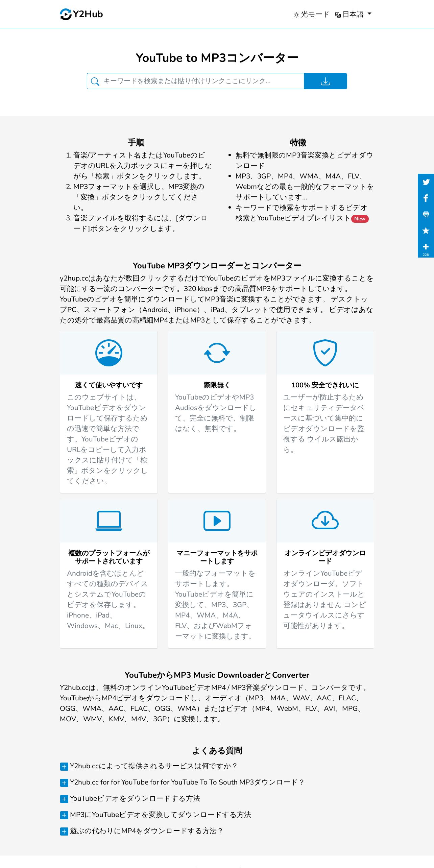Expand FAQ '遊ぶの代わりにMP4をダウンロードする方法？'
434x868 pixels.
(x=141, y=831)
